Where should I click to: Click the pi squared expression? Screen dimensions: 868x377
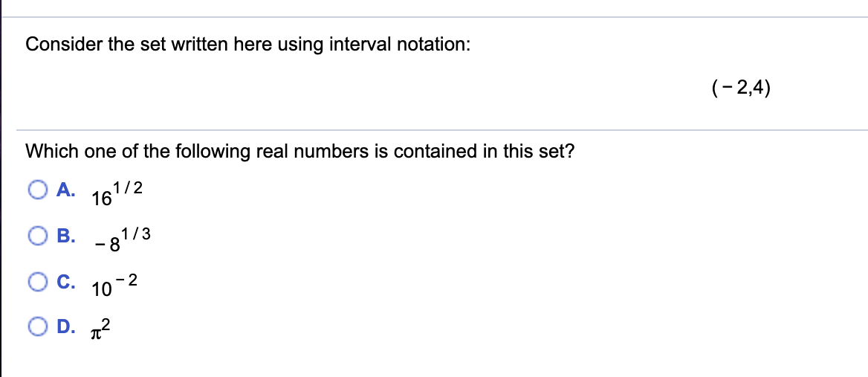(x=101, y=331)
